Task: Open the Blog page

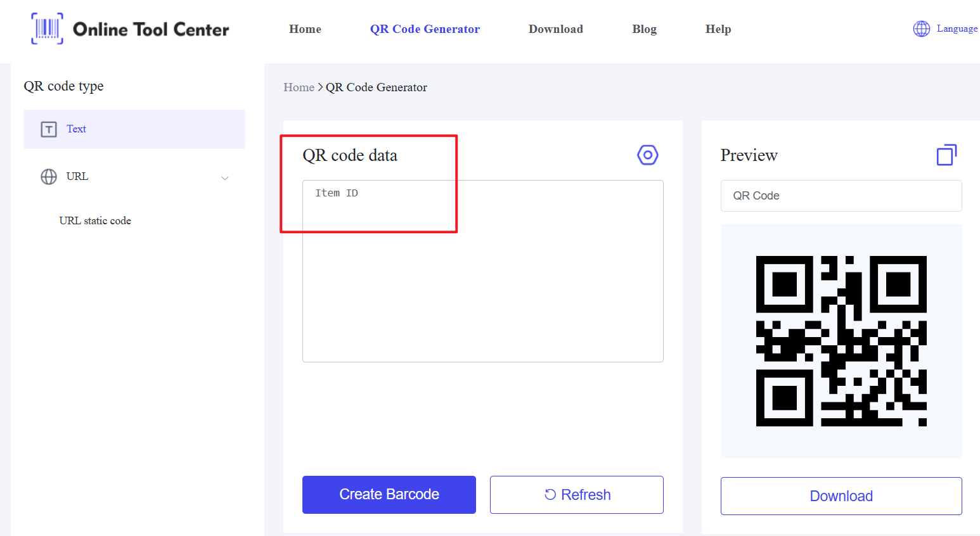Action: (x=644, y=29)
